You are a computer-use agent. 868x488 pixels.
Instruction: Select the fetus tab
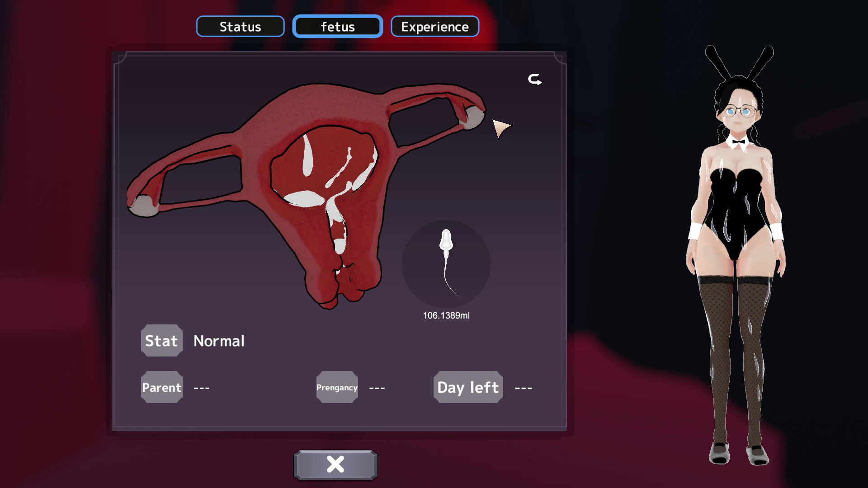pos(338,27)
